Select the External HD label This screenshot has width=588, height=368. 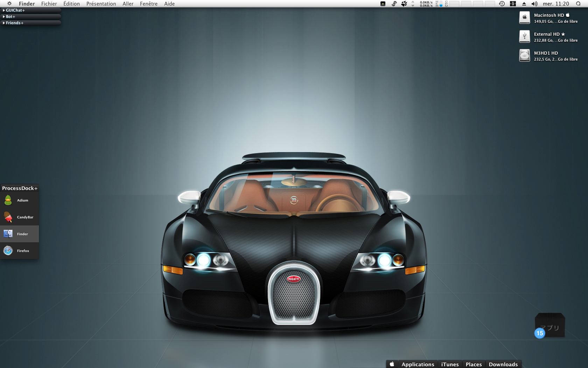549,34
